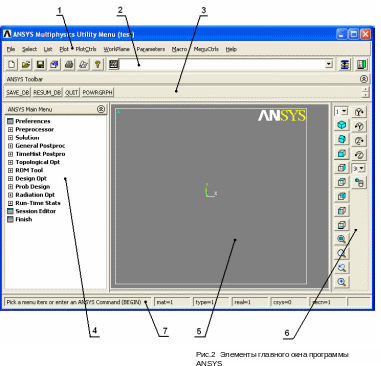This screenshot has height=366, width=381.
Task: Click the Image Capture printer icon
Action: pyautogui.click(x=69, y=64)
